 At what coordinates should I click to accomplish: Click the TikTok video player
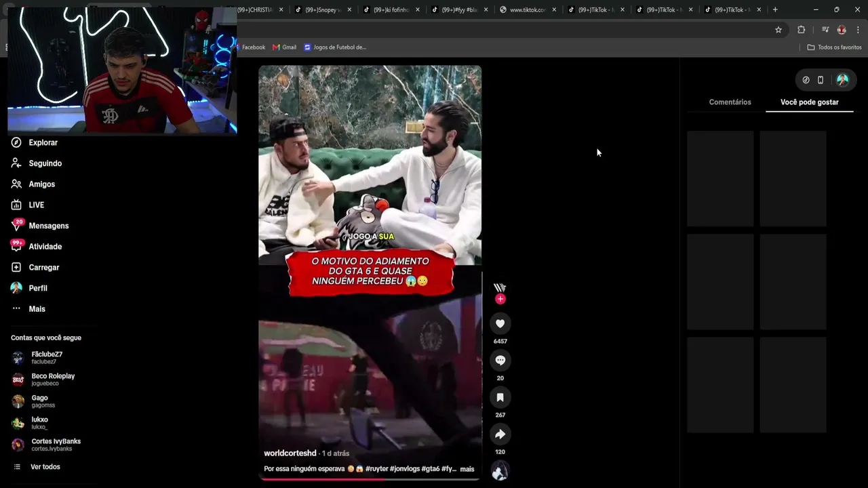pos(370,272)
